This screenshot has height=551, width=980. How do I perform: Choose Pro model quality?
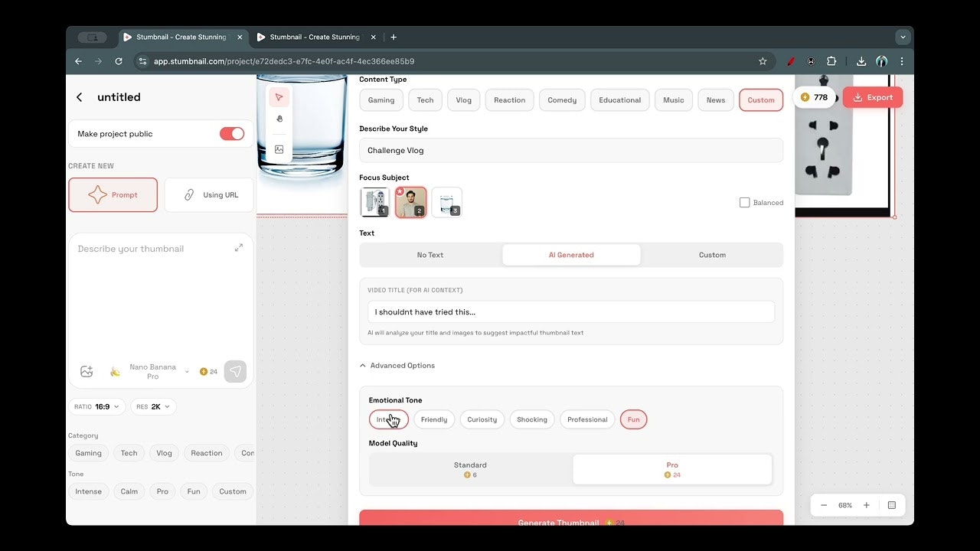point(672,469)
